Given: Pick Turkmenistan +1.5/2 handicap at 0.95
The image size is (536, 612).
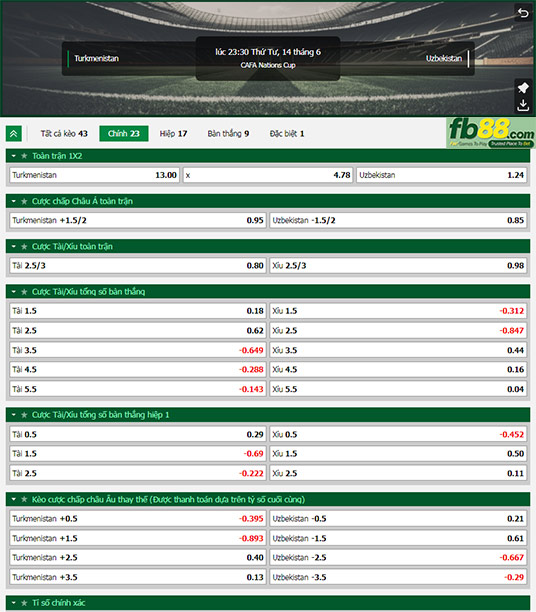Looking at the screenshot, I should pos(138,221).
